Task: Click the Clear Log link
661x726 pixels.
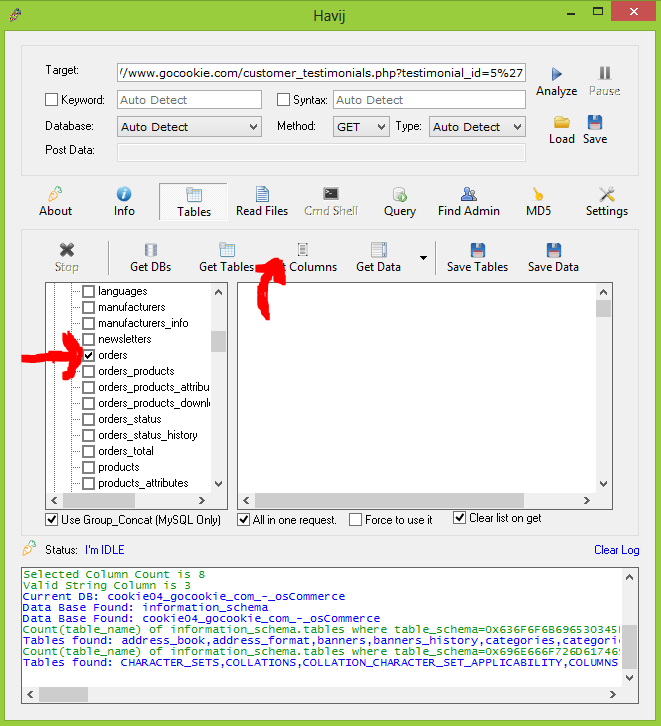Action: tap(617, 550)
